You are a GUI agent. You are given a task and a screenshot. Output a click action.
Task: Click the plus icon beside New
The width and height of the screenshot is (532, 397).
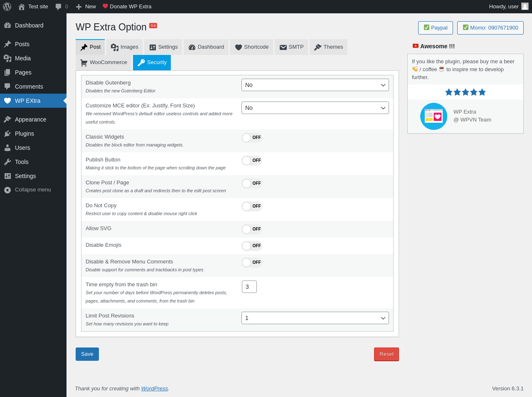(x=79, y=7)
